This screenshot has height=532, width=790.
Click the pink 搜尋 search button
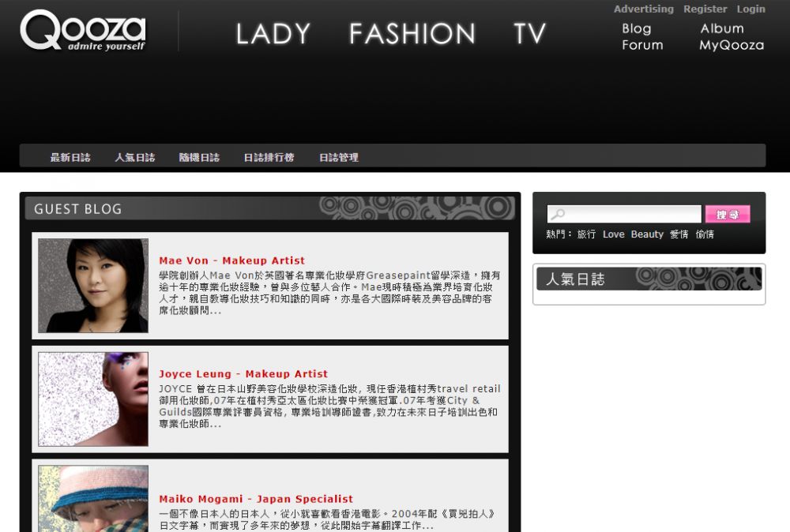pyautogui.click(x=728, y=214)
